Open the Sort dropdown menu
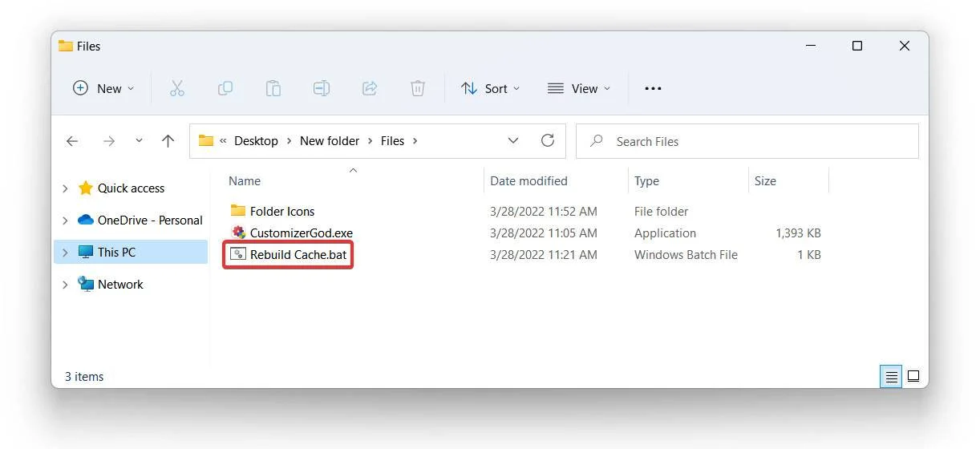This screenshot has width=980, height=449. click(491, 88)
